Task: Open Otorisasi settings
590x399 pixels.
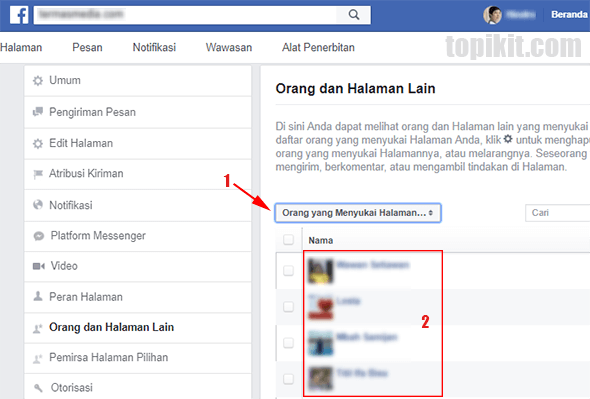Action: [x=138, y=387]
